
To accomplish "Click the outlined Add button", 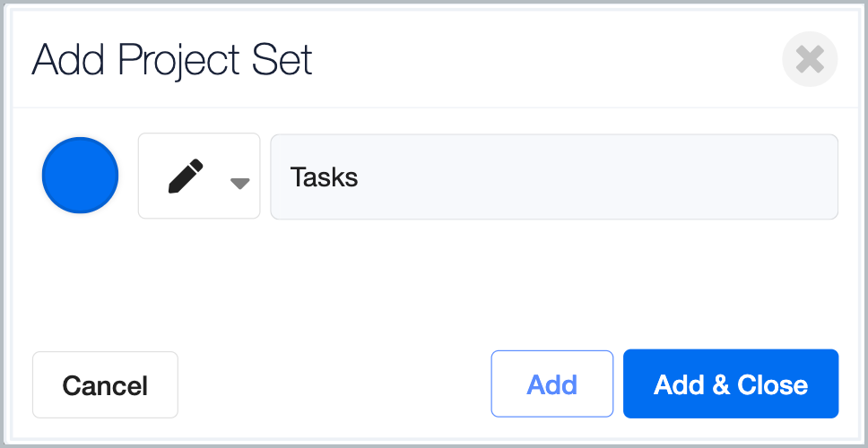I will click(551, 383).
